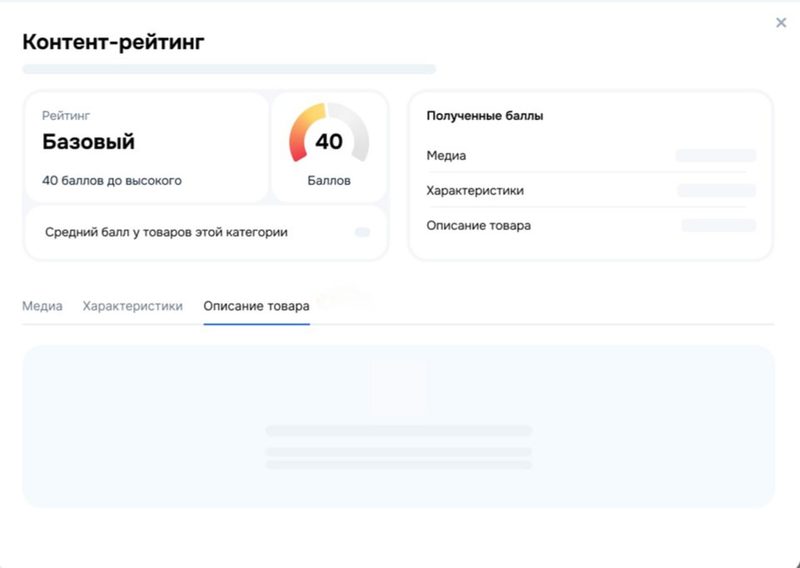The image size is (800, 568).
Task: Close the Контент-рейтинг dialog
Action: 781,22
